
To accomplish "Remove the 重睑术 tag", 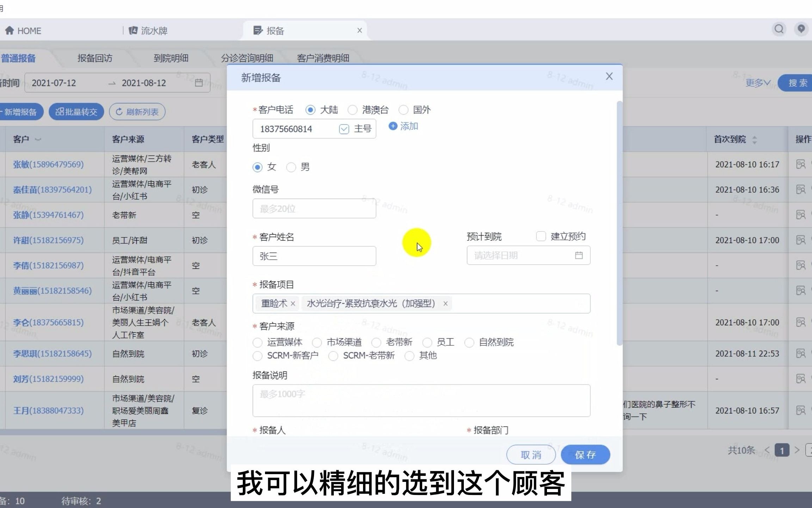I will click(x=293, y=303).
